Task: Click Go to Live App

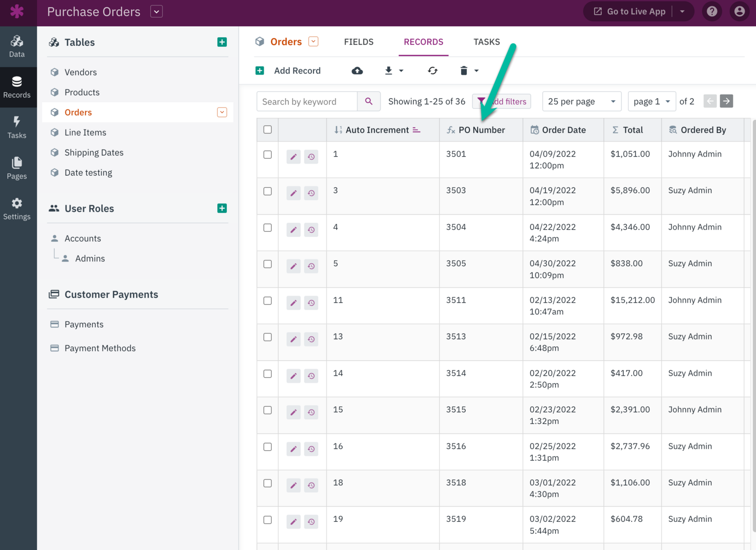Action: click(x=630, y=12)
